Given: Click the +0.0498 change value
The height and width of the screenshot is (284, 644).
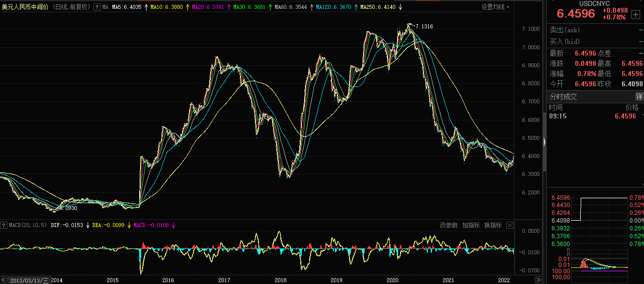Looking at the screenshot, I should [615, 10].
